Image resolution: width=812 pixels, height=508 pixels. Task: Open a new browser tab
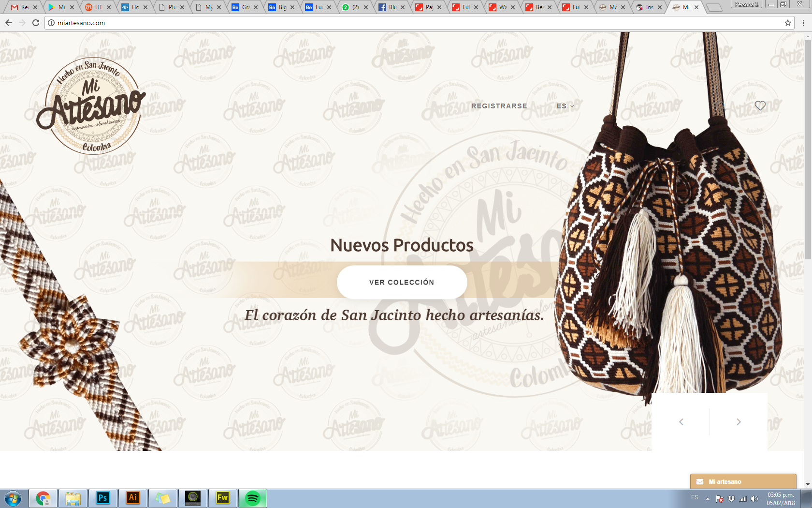coord(714,7)
